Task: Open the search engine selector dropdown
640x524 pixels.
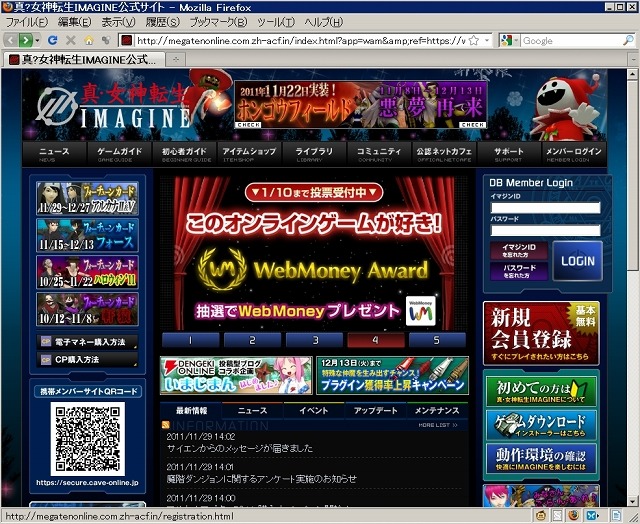Action: (516, 40)
